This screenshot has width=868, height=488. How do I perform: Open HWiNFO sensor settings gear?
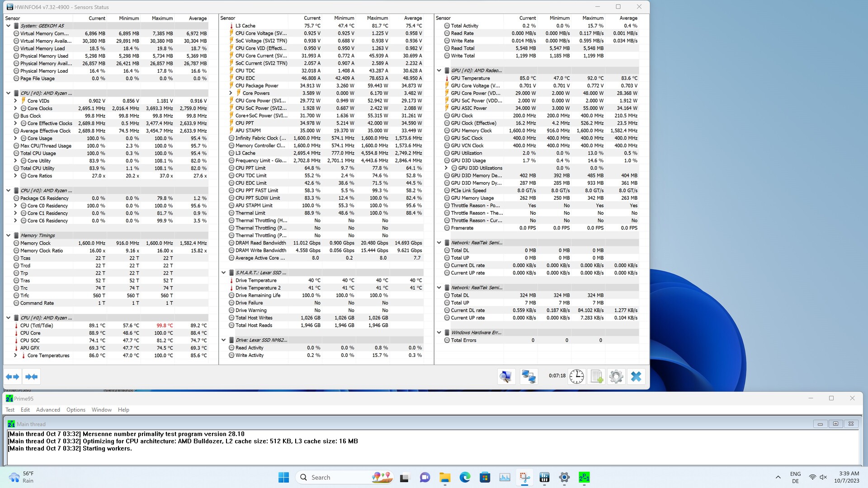[x=616, y=376]
